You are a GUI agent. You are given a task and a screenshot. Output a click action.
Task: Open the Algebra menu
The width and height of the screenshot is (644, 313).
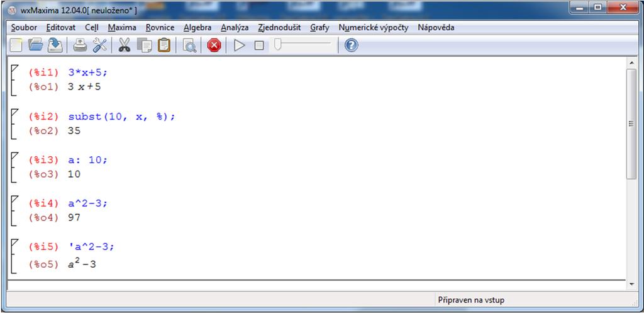197,28
